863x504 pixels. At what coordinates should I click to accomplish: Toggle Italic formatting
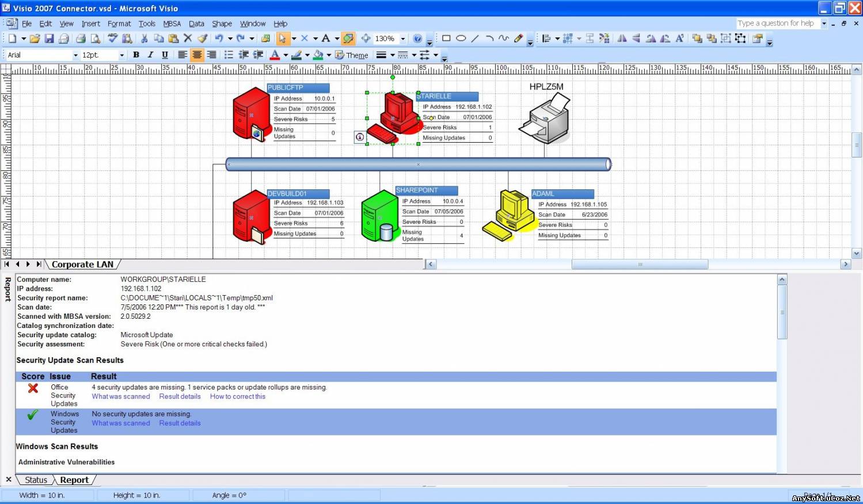[150, 55]
